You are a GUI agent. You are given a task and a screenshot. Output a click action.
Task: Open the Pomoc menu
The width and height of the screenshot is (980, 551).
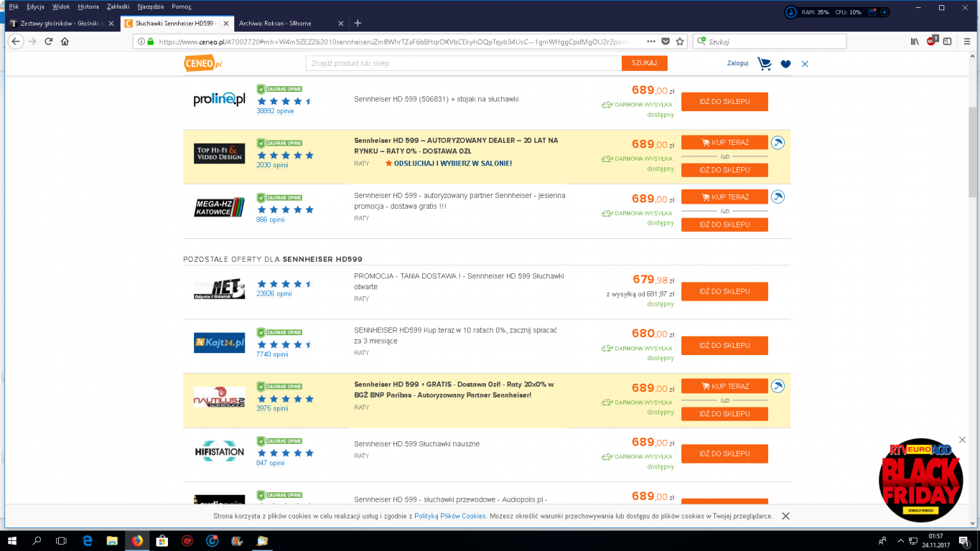coord(182,6)
